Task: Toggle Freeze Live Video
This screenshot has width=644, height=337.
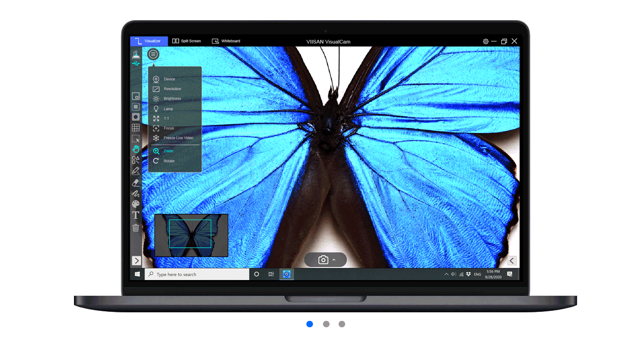Action: click(x=178, y=138)
